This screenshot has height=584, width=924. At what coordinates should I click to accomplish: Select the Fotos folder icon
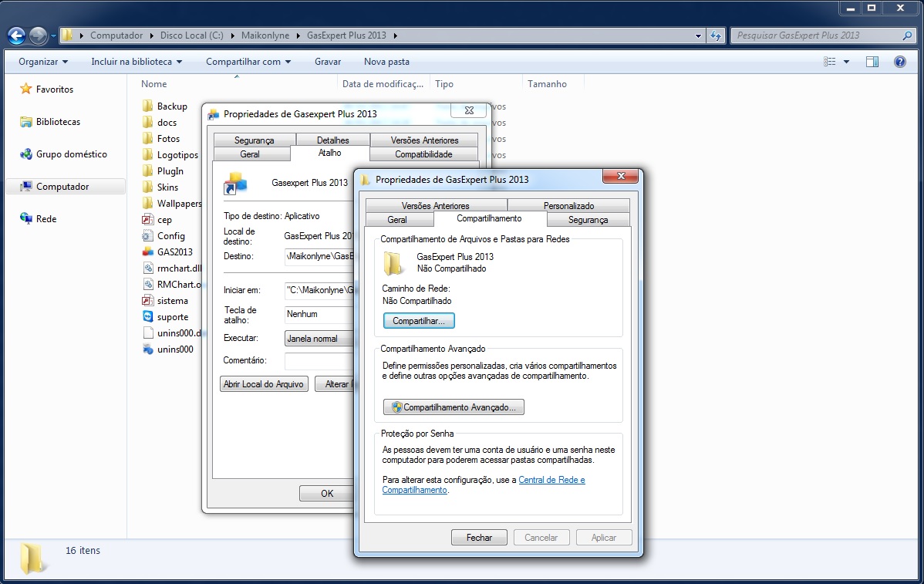coord(147,139)
